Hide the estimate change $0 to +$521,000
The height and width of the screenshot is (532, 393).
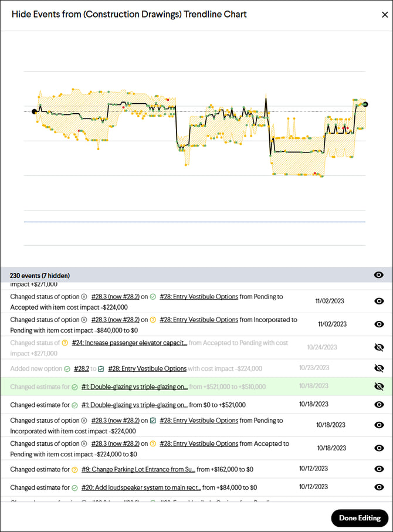379,405
